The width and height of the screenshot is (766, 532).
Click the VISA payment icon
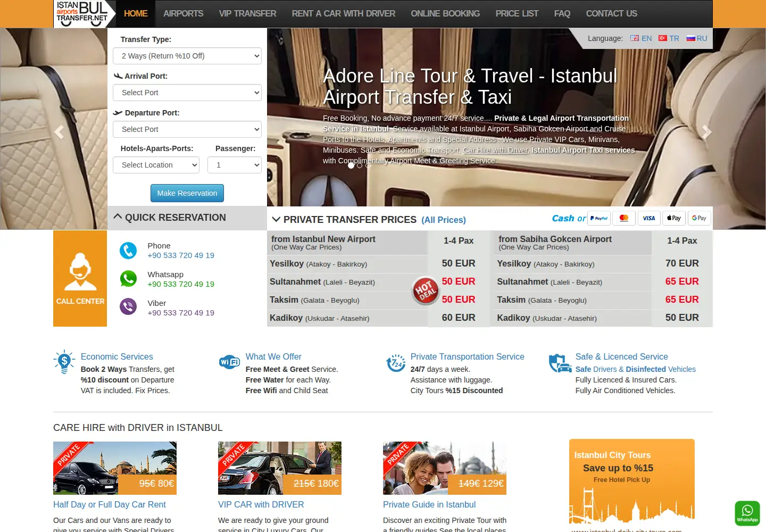(x=649, y=218)
